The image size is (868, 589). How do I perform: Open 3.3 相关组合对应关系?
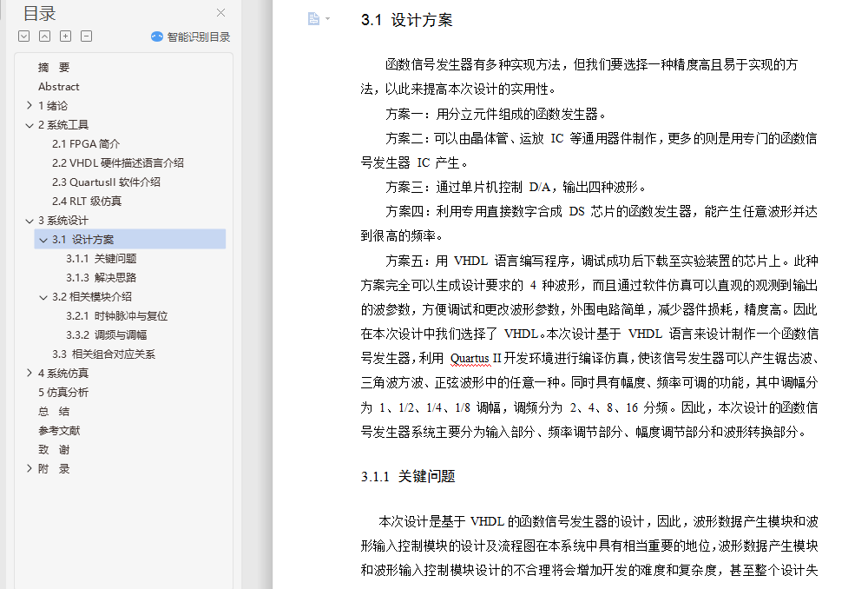tap(103, 354)
